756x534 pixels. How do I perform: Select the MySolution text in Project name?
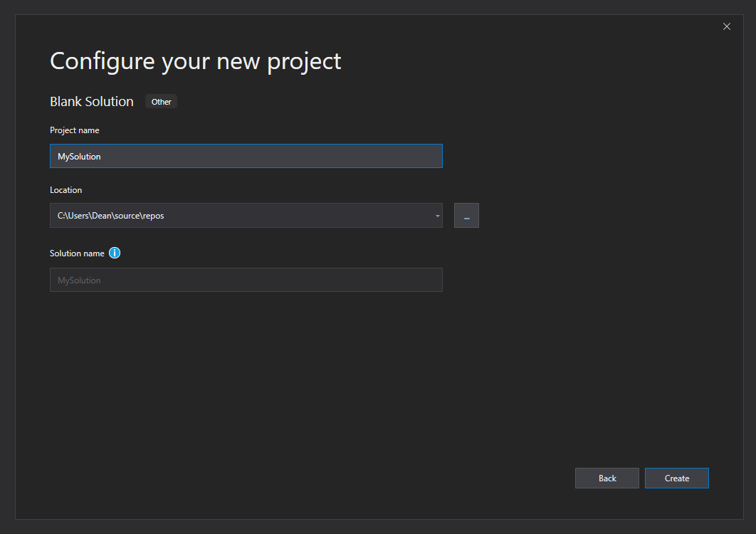[x=79, y=156]
